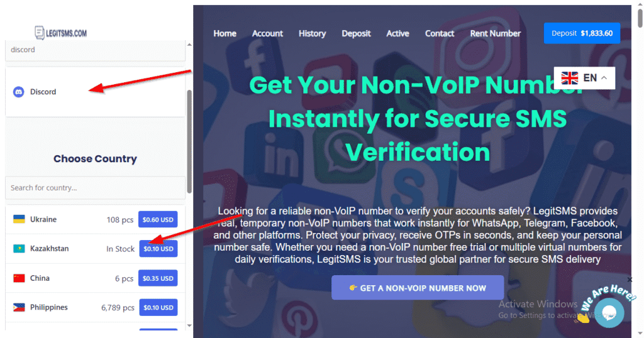
Task: Click the Deposit $1,833.60 balance button
Action: [582, 33]
